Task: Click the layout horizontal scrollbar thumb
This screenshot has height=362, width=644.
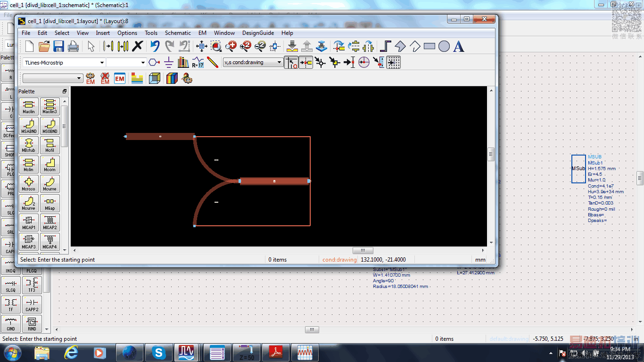Action: 363,251
